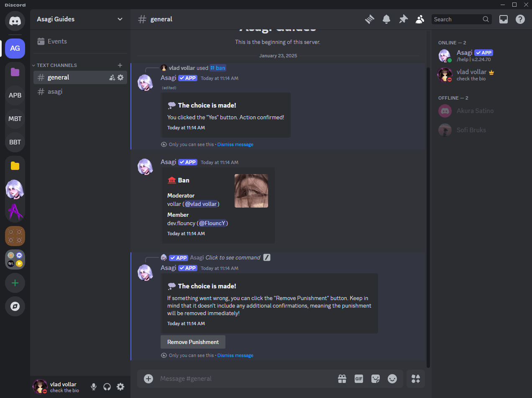Click the slash command icon beside reply
Viewport: 532px width, 398px height.
click(x=267, y=258)
